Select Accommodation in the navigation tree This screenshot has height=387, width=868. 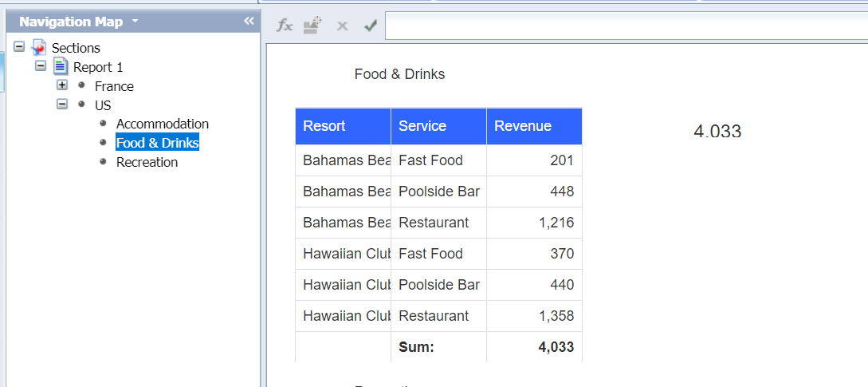tap(162, 124)
